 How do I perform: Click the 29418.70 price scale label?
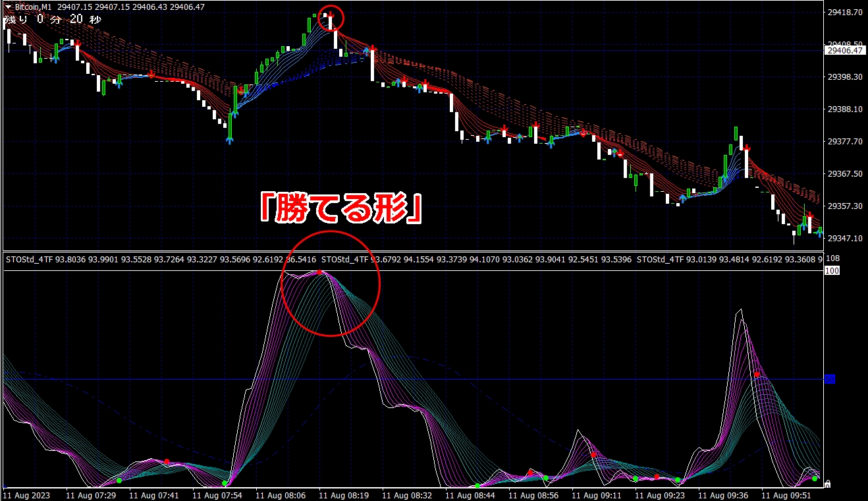pyautogui.click(x=844, y=12)
